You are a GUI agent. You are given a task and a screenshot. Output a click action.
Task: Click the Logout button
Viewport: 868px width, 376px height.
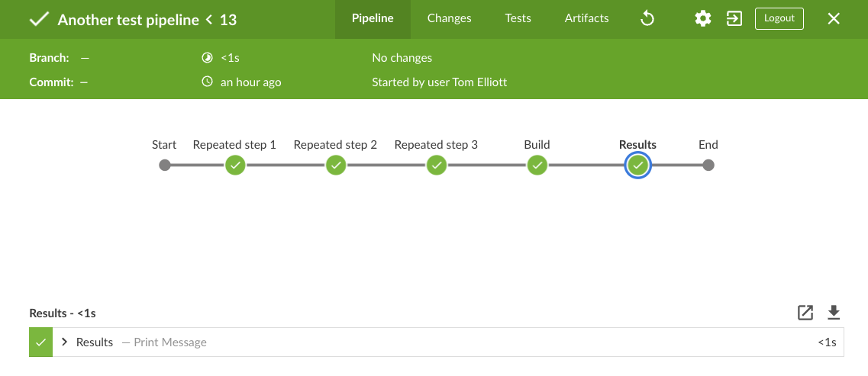pyautogui.click(x=779, y=18)
